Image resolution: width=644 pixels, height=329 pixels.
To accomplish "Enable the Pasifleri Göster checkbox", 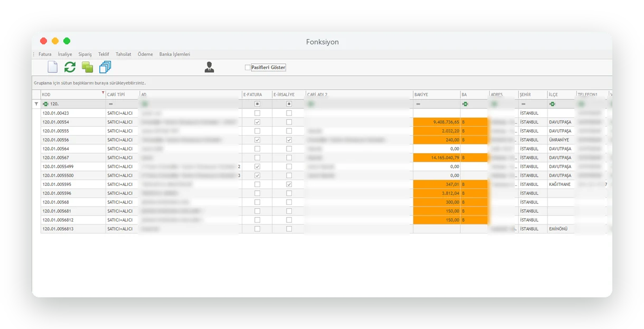I will tap(248, 68).
